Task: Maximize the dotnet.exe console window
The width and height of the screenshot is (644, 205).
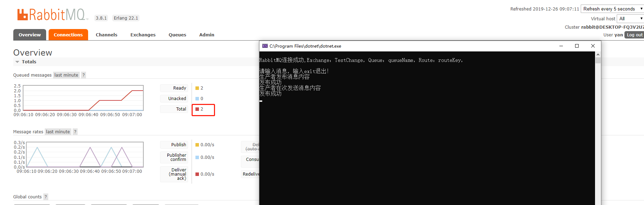Action: click(x=577, y=46)
